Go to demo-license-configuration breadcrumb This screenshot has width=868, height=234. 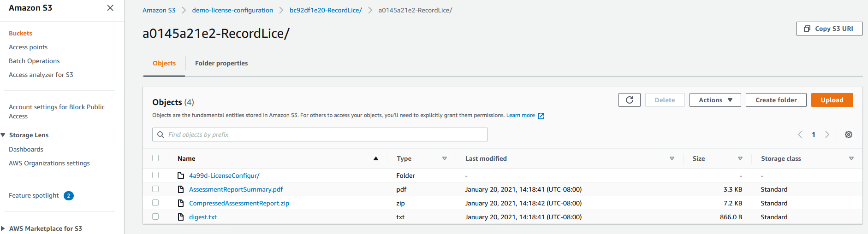coord(232,10)
